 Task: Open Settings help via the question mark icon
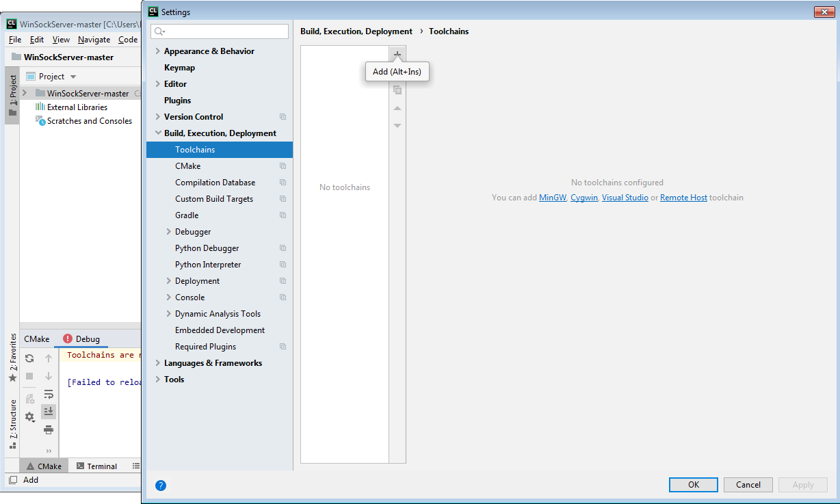coord(161,486)
